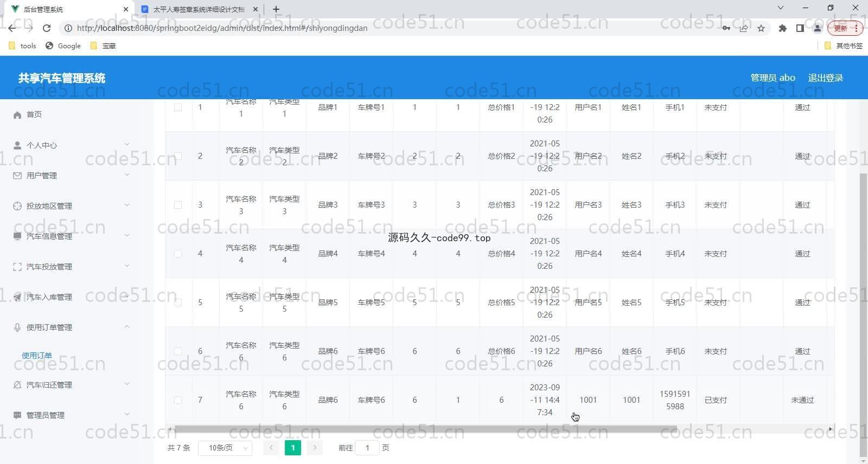This screenshot has width=868, height=464.
Task: Click the 使用订单管理 microphone icon
Action: pyautogui.click(x=17, y=327)
